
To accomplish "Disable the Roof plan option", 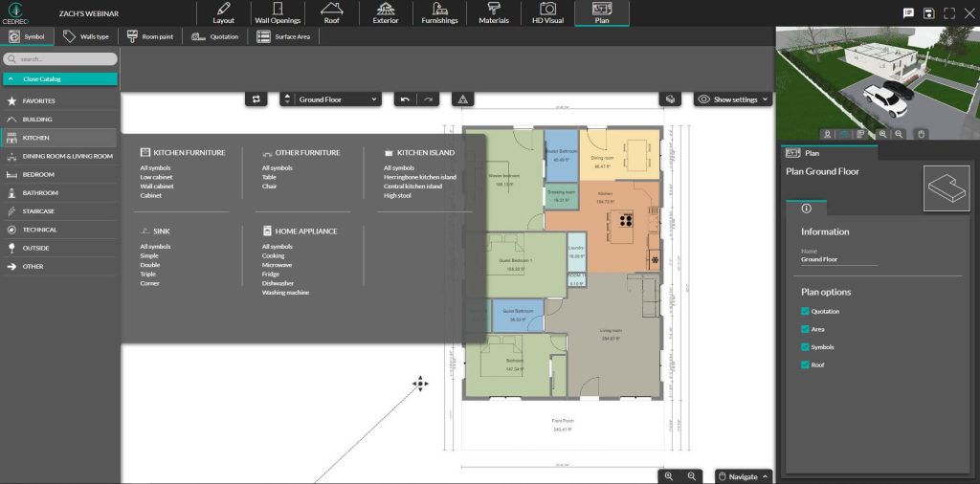I will pos(805,364).
